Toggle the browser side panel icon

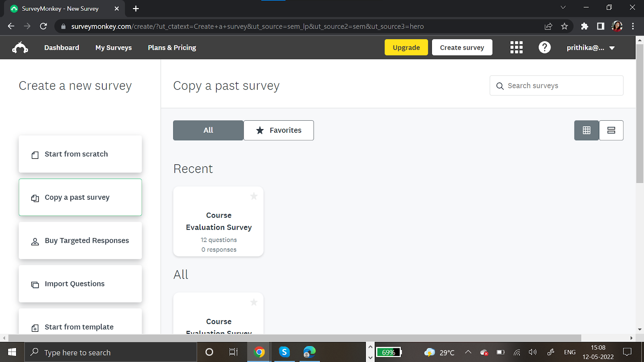tap(601, 26)
